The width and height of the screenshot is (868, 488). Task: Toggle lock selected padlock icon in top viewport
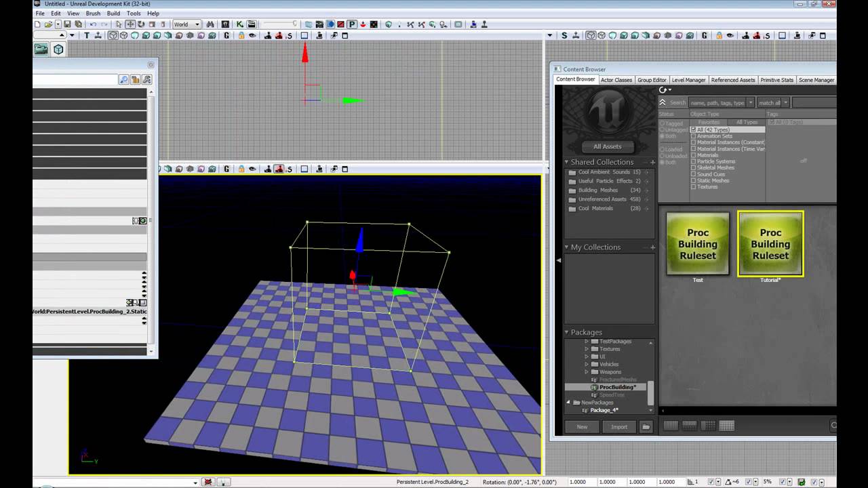pos(241,35)
